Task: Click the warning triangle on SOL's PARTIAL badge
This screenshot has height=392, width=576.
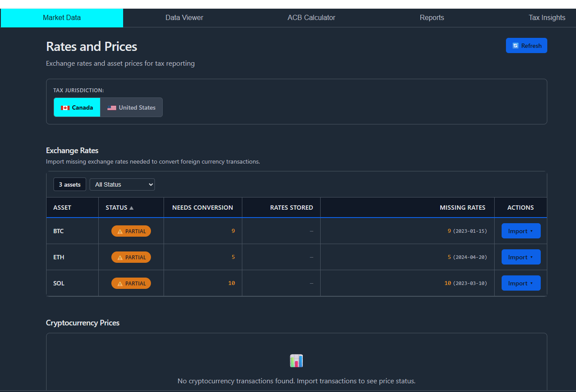Action: [x=121, y=283]
